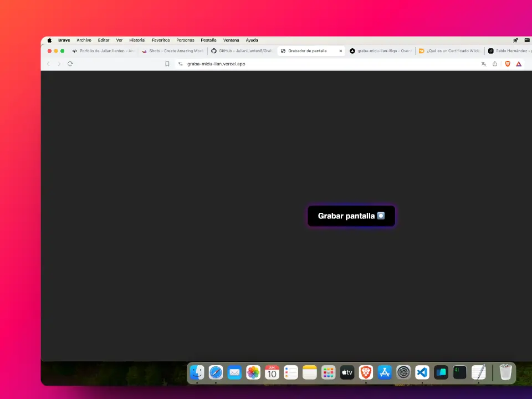Viewport: 532px width, 399px height.
Task: Click the address bar
Action: 249,64
